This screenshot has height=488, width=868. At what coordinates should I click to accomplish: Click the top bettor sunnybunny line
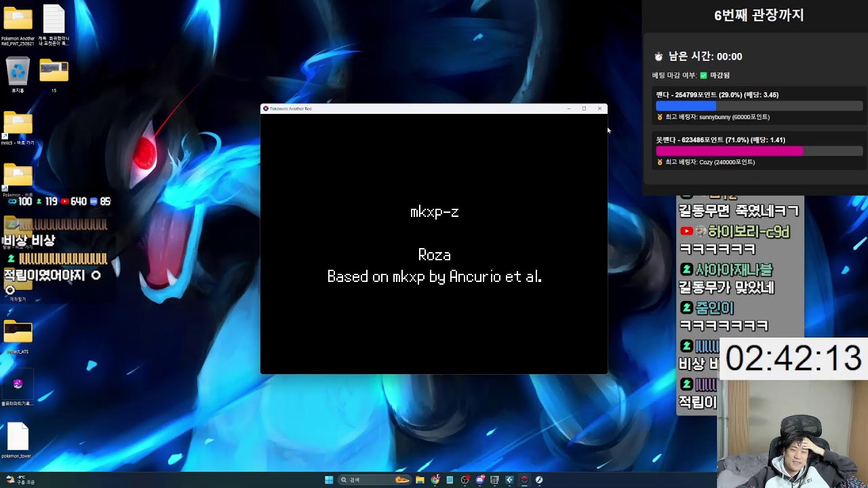tap(713, 117)
